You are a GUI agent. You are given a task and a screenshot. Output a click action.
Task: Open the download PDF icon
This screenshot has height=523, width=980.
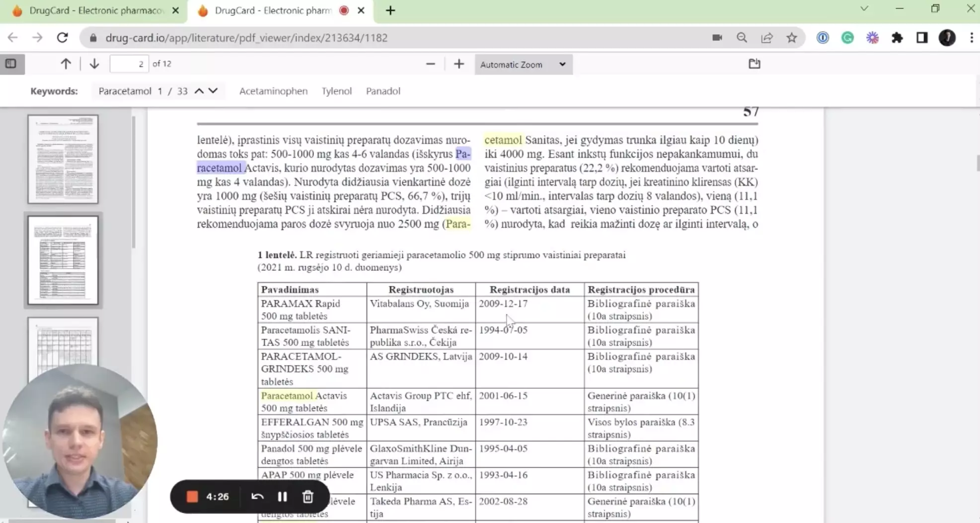tap(754, 64)
